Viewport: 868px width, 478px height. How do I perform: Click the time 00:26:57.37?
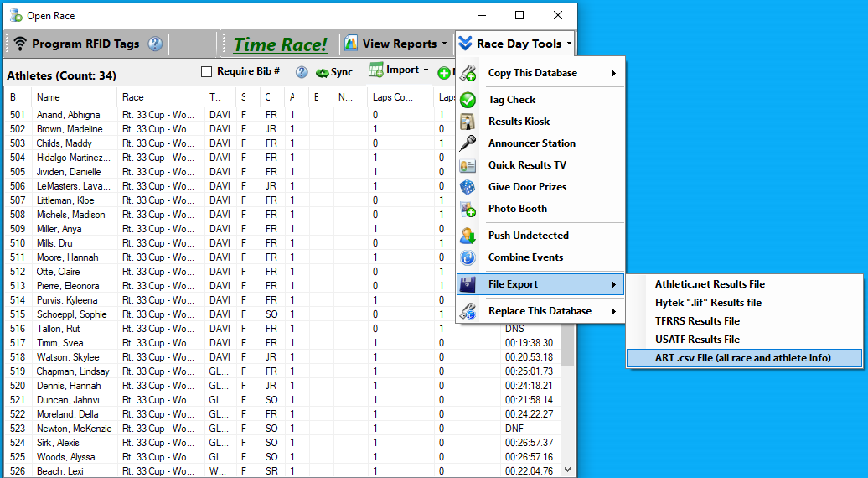pos(529,443)
